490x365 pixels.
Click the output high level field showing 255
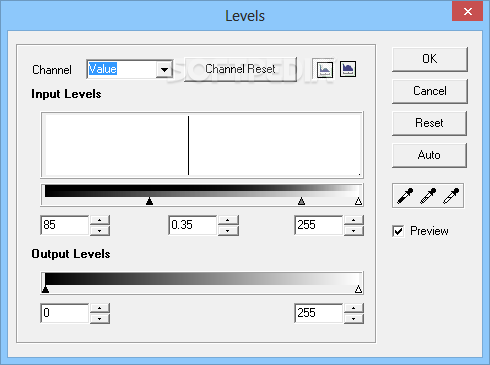point(319,313)
